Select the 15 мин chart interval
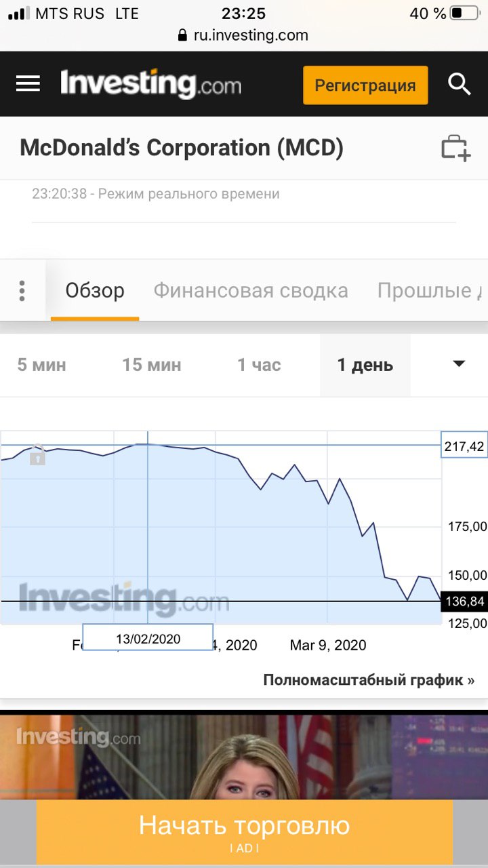 [x=151, y=365]
